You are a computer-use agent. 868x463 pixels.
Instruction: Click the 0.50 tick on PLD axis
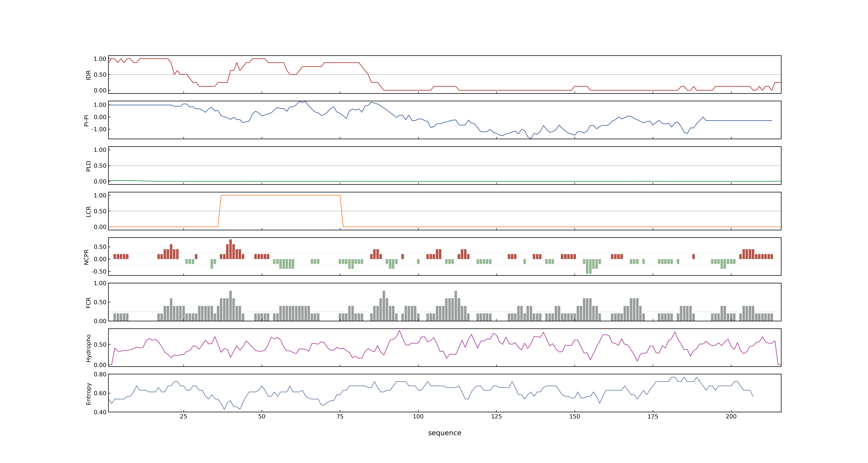click(100, 166)
